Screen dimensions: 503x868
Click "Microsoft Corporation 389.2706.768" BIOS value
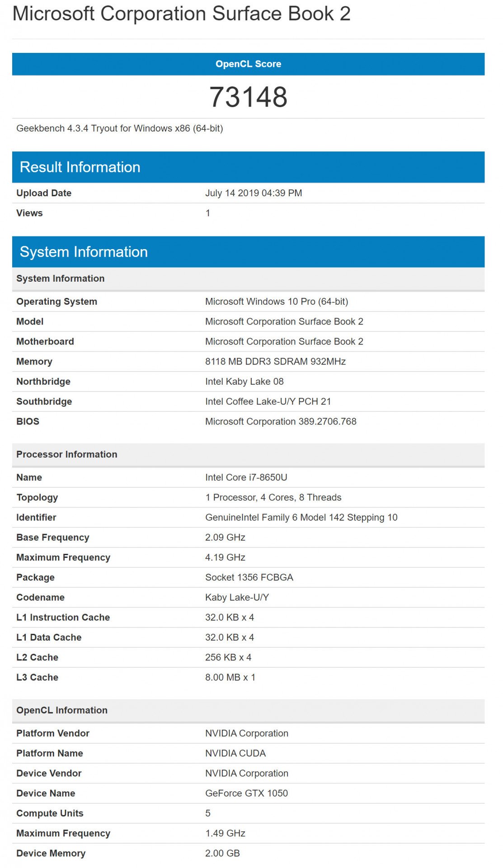click(x=281, y=421)
